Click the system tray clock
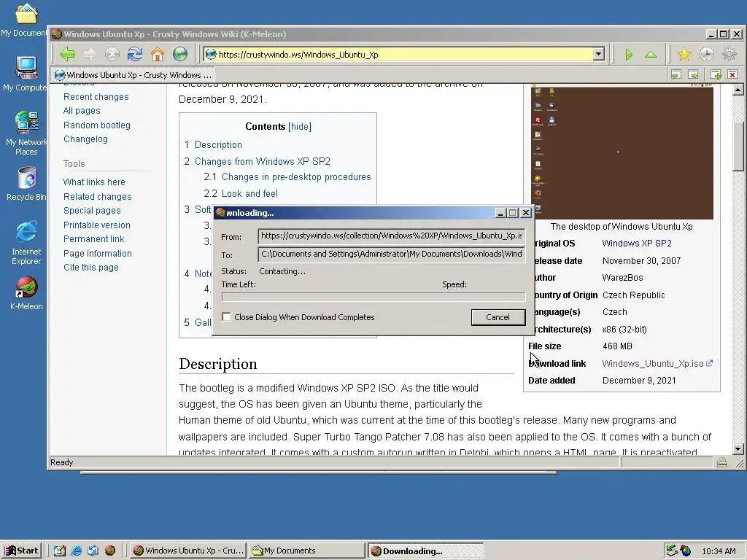This screenshot has height=560, width=747. point(719,551)
